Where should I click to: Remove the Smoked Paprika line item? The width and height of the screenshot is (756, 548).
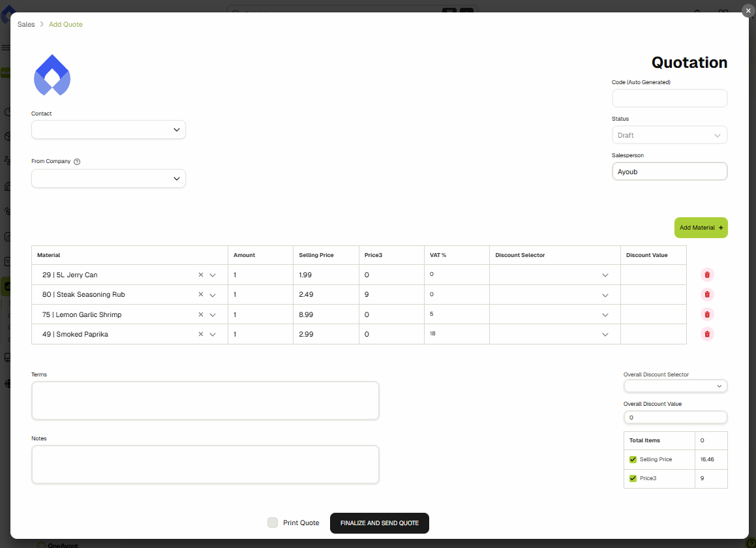[x=707, y=334]
